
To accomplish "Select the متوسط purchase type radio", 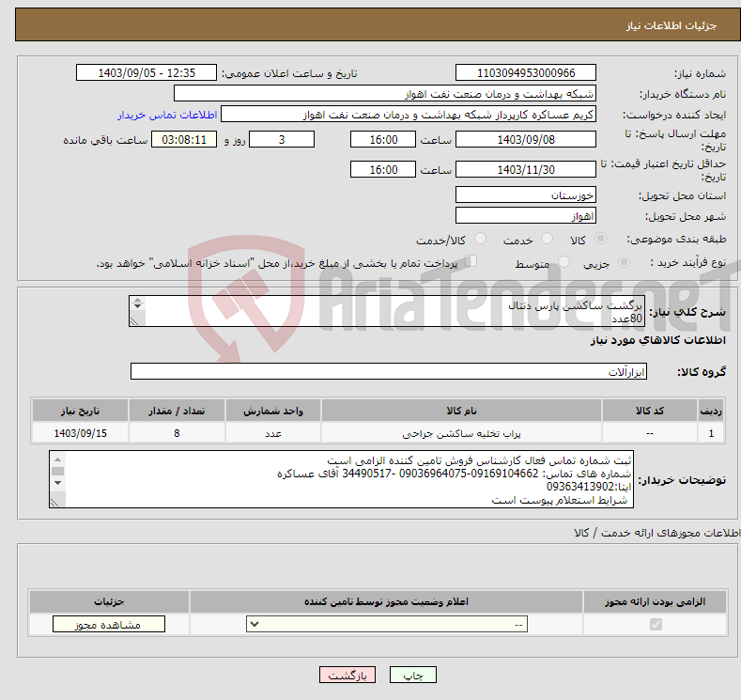I will [x=563, y=261].
